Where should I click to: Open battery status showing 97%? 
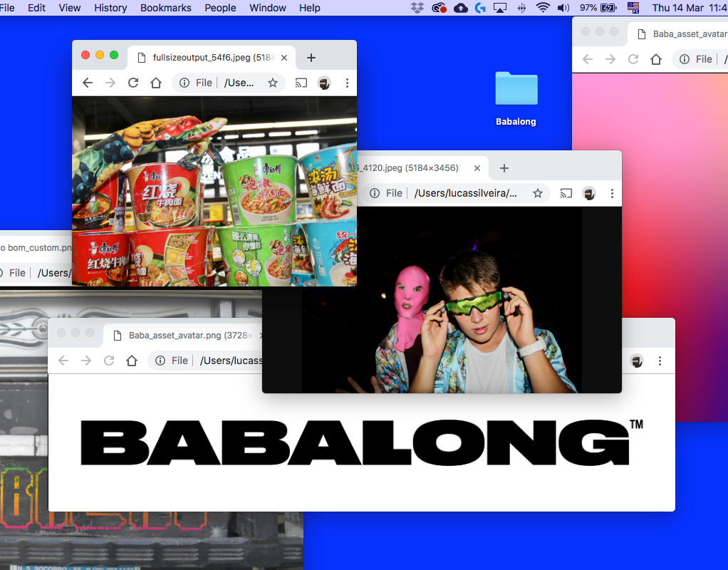[598, 8]
